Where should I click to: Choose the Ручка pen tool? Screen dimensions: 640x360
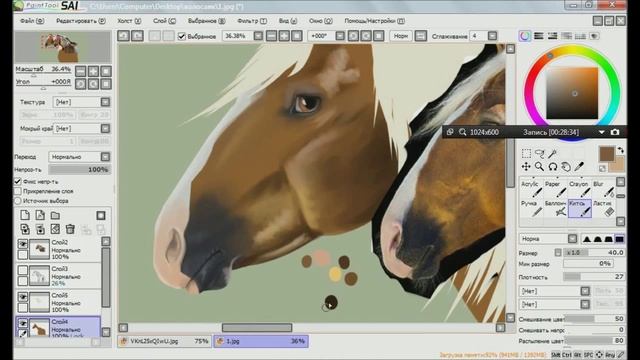531,208
